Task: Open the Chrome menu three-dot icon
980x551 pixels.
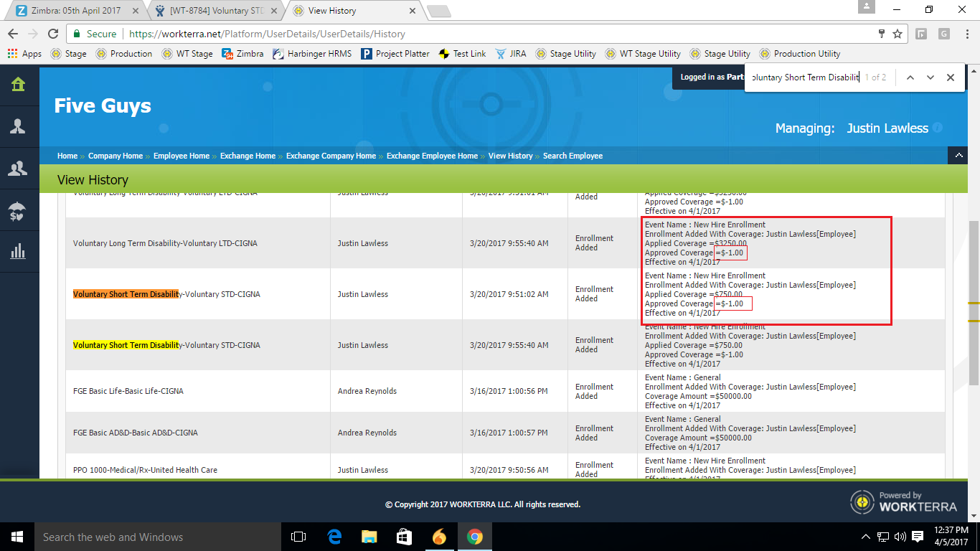Action: pyautogui.click(x=966, y=34)
